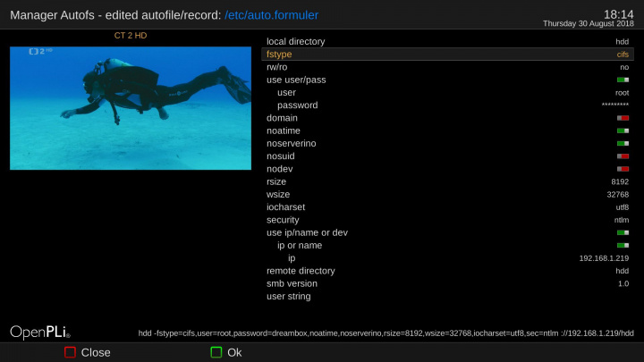Click the red Close key icon
Viewport: 644px width, 362px height.
[x=70, y=352]
